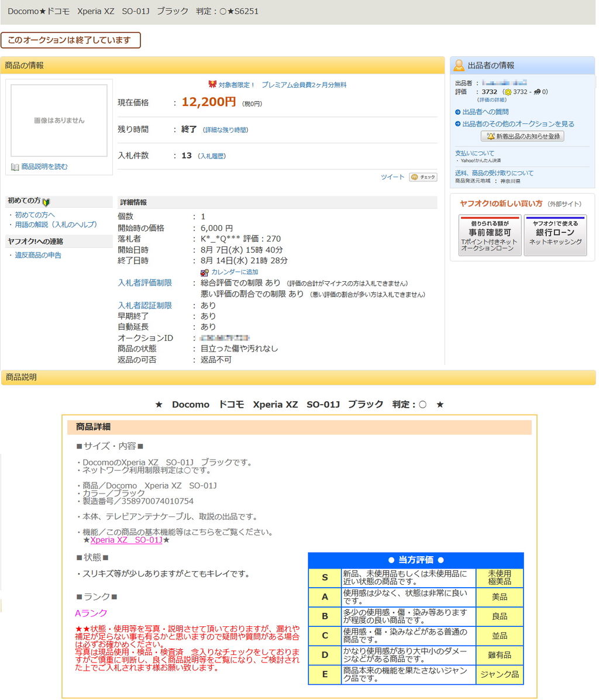This screenshot has height=700, width=599.
Task: Click rank D cell in 当方評価 table
Action: pos(325,656)
